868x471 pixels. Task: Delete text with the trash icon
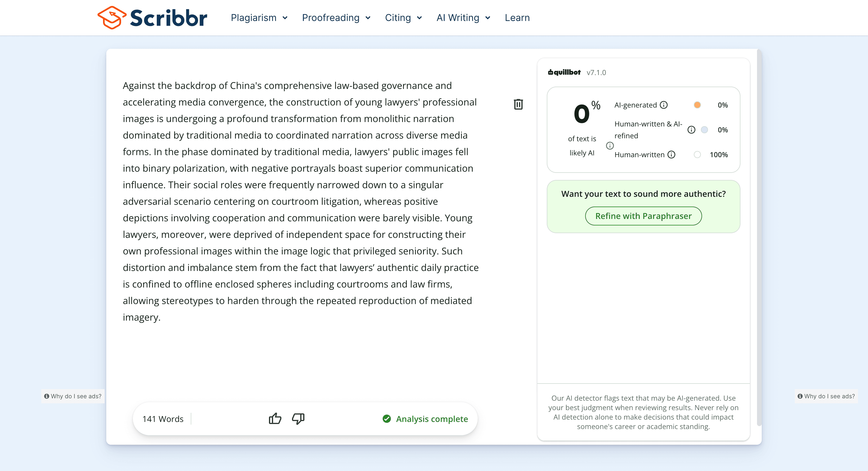(x=518, y=104)
